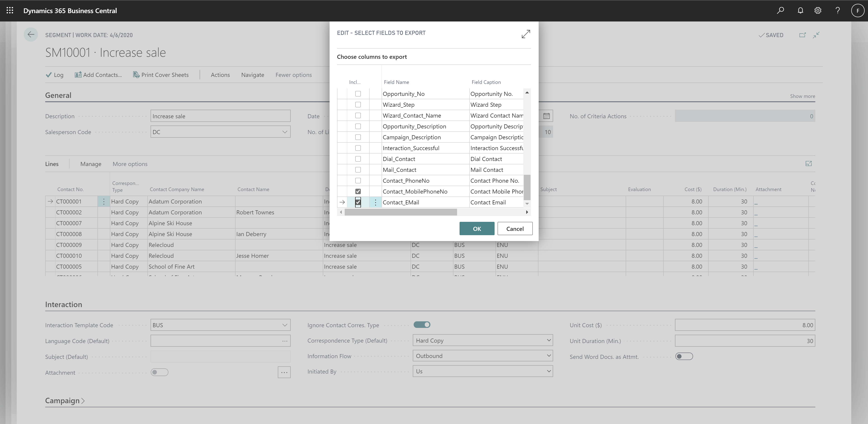The width and height of the screenshot is (868, 424).
Task: Click Fewer Options icon in toolbar
Action: tap(294, 75)
